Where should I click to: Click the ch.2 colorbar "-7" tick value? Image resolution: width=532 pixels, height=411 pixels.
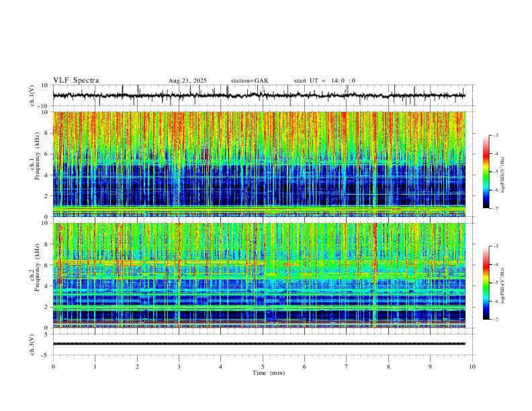pos(496,320)
